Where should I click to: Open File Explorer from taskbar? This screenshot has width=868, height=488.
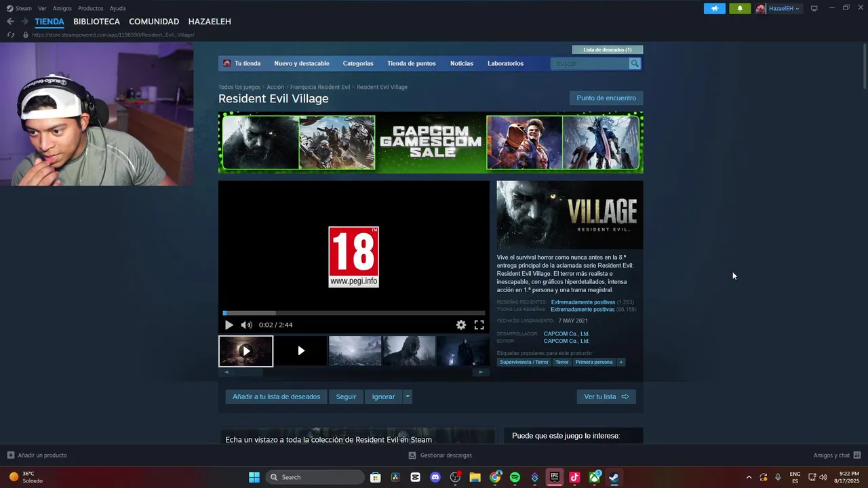(x=475, y=477)
